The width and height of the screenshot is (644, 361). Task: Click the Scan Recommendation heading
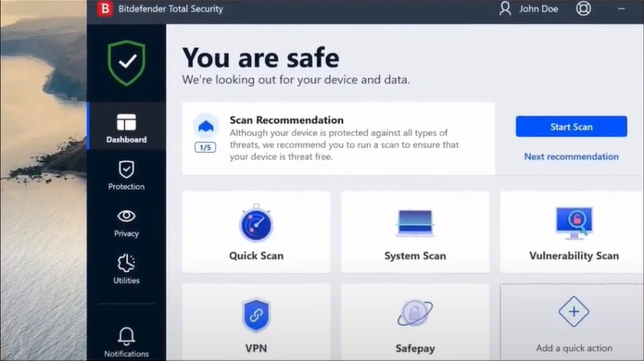286,120
